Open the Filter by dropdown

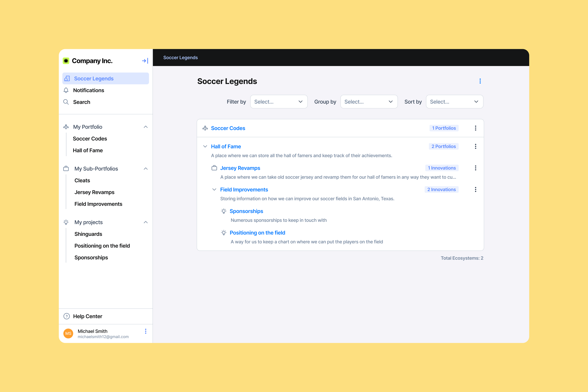pyautogui.click(x=279, y=102)
